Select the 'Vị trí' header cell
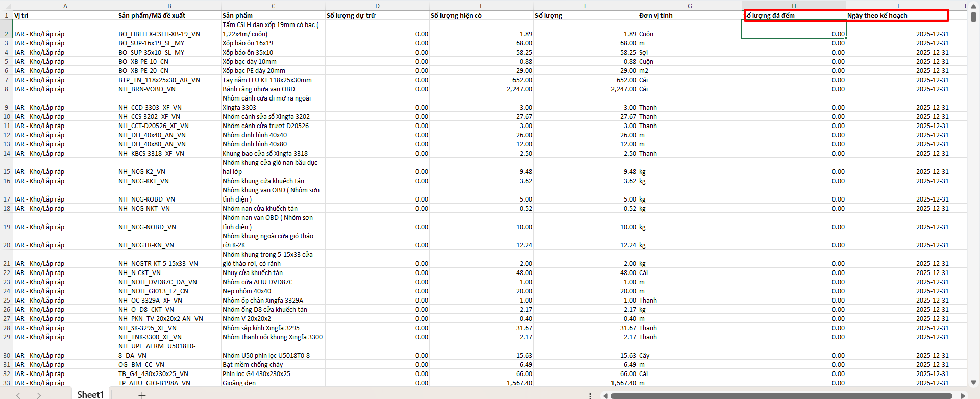This screenshot has width=980, height=399. 65,15
